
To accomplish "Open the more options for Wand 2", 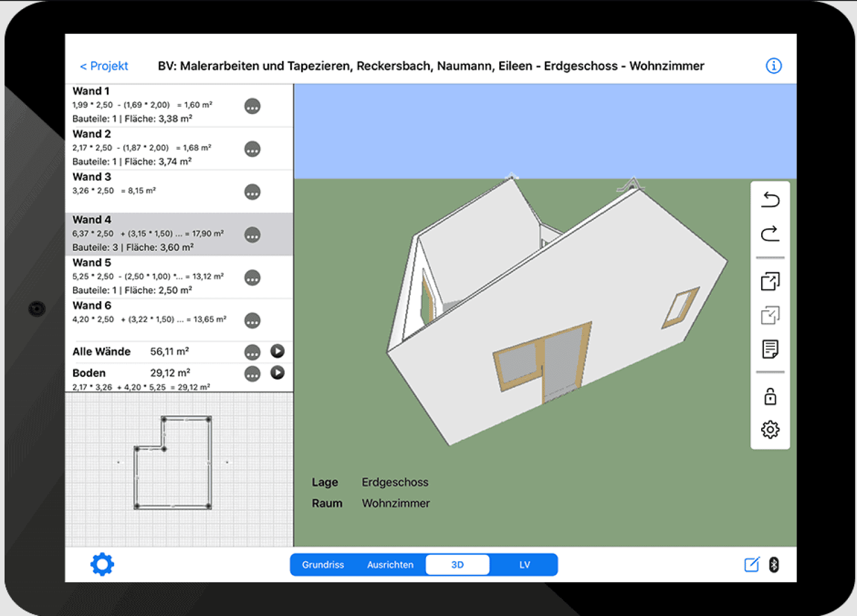I will tap(252, 149).
